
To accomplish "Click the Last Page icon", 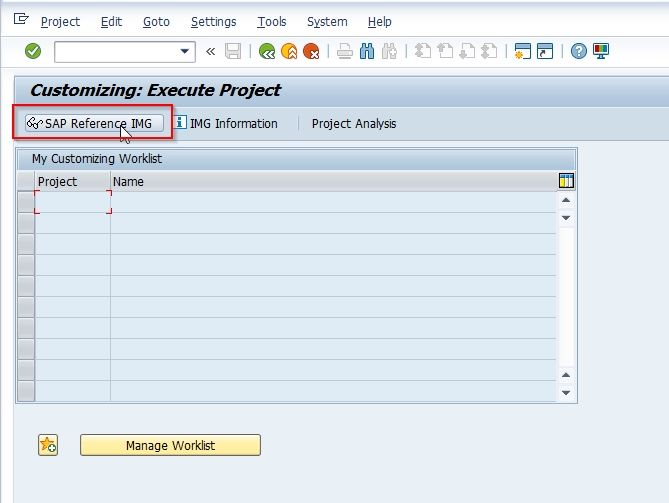I will pyautogui.click(x=489, y=52).
